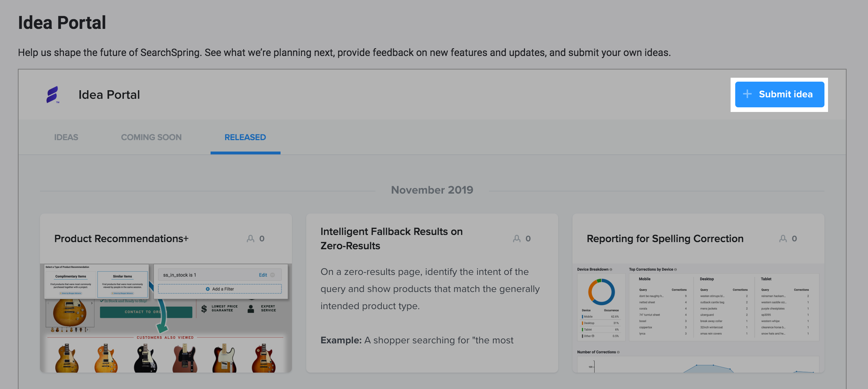Open the COMING SOON tab

(x=151, y=137)
